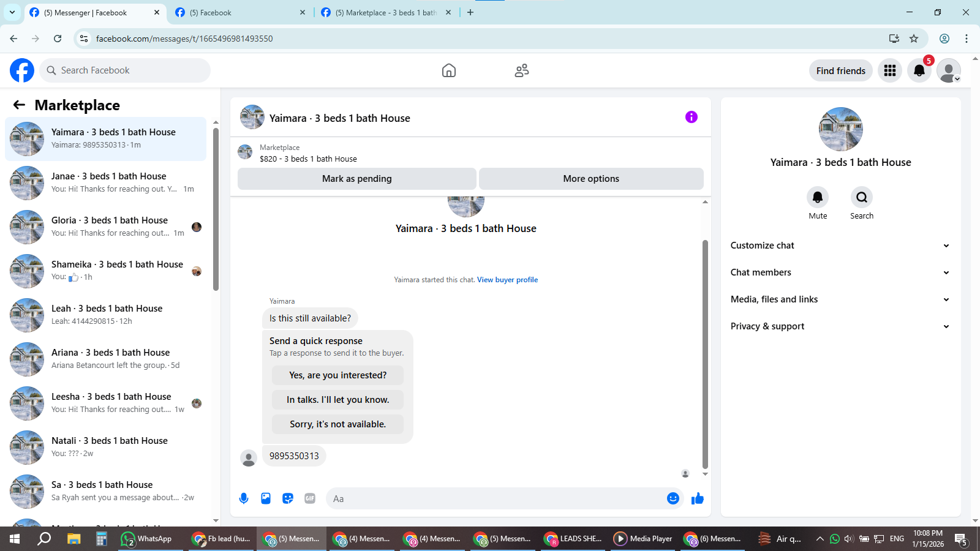Image resolution: width=980 pixels, height=551 pixels.
Task: Choose a GIF
Action: coord(310,498)
